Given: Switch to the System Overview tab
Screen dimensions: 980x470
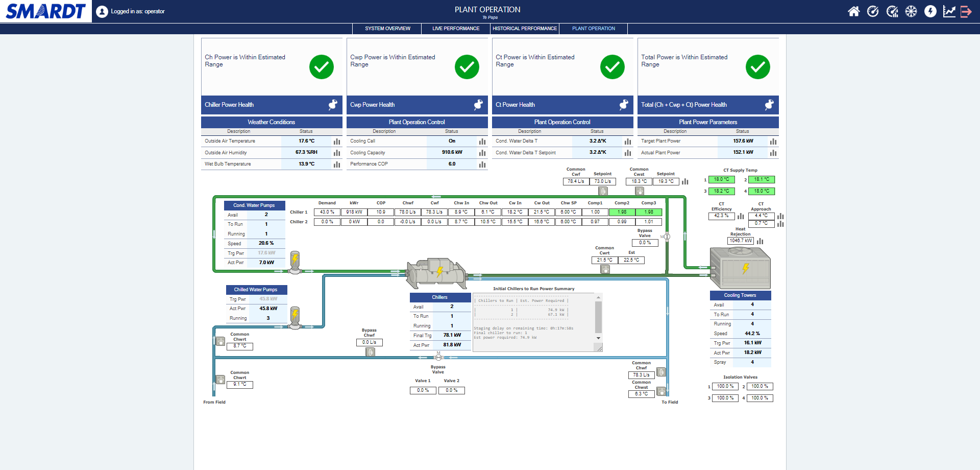Looking at the screenshot, I should point(387,29).
